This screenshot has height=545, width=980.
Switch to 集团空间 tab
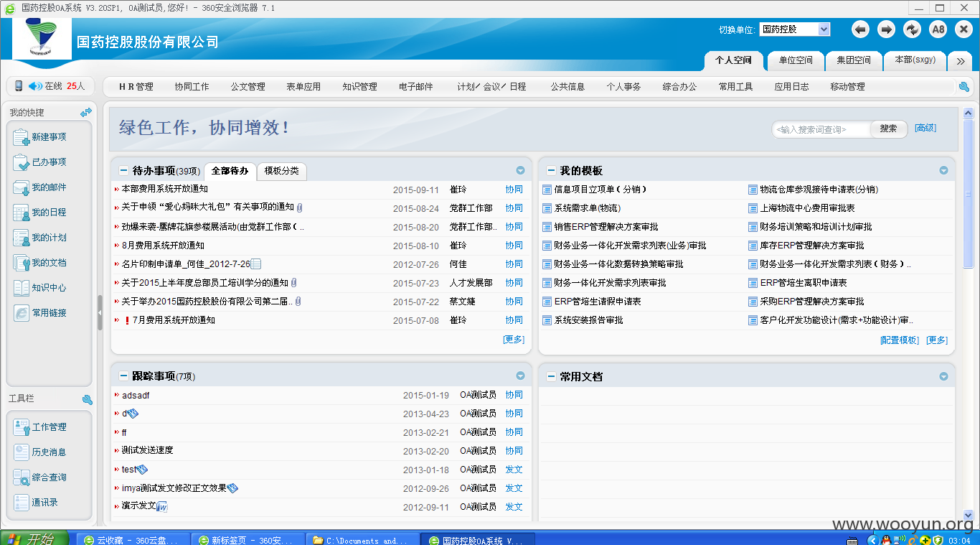click(x=854, y=60)
